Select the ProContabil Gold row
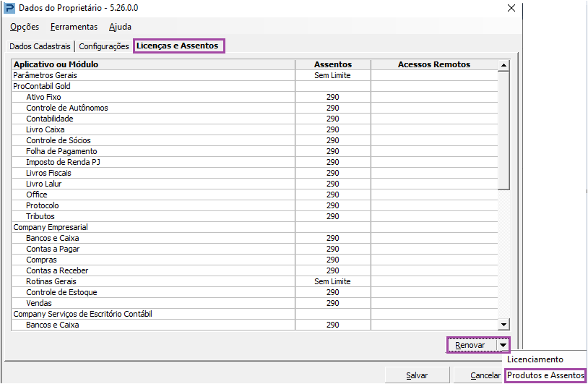Image resolution: width=588 pixels, height=384 pixels. [254, 86]
